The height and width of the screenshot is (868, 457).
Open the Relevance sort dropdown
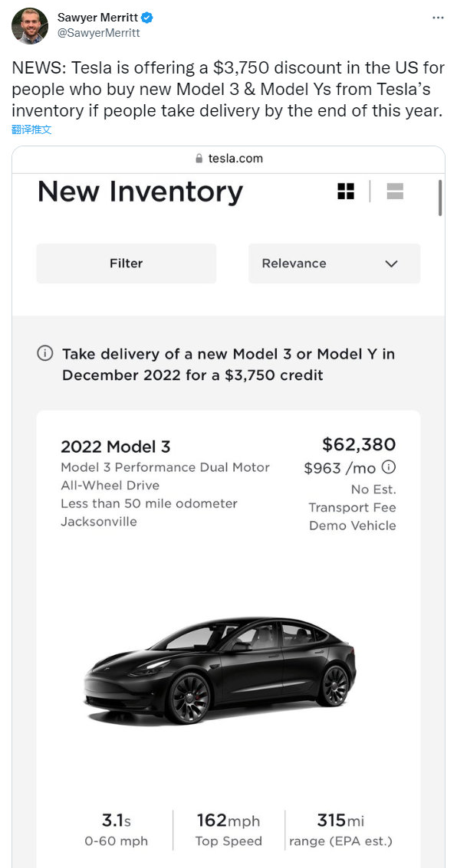334,264
